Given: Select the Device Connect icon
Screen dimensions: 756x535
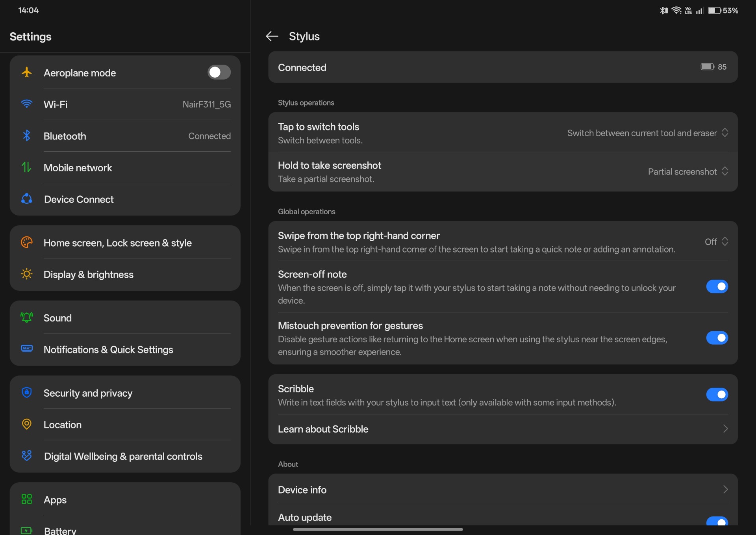Looking at the screenshot, I should tap(26, 199).
